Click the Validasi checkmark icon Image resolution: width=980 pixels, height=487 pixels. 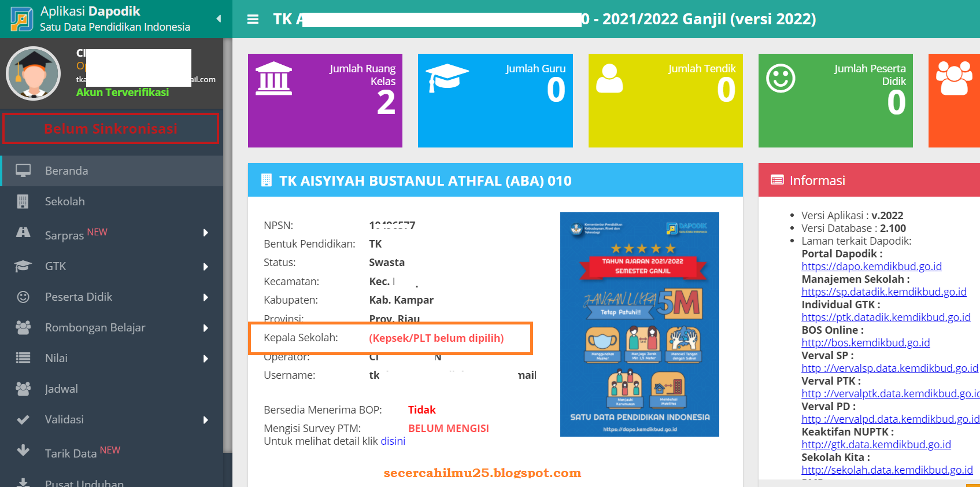point(23,419)
